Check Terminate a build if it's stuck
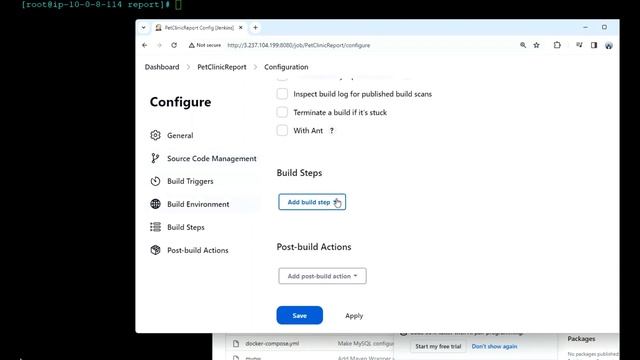The image size is (640, 360). (282, 112)
